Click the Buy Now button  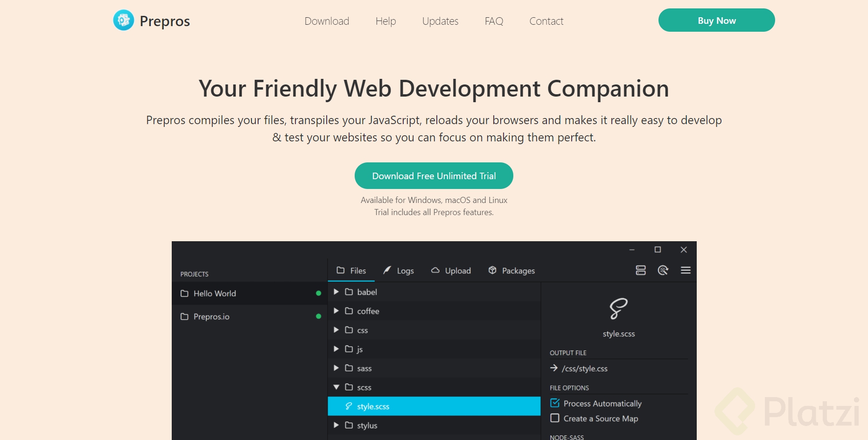point(716,20)
